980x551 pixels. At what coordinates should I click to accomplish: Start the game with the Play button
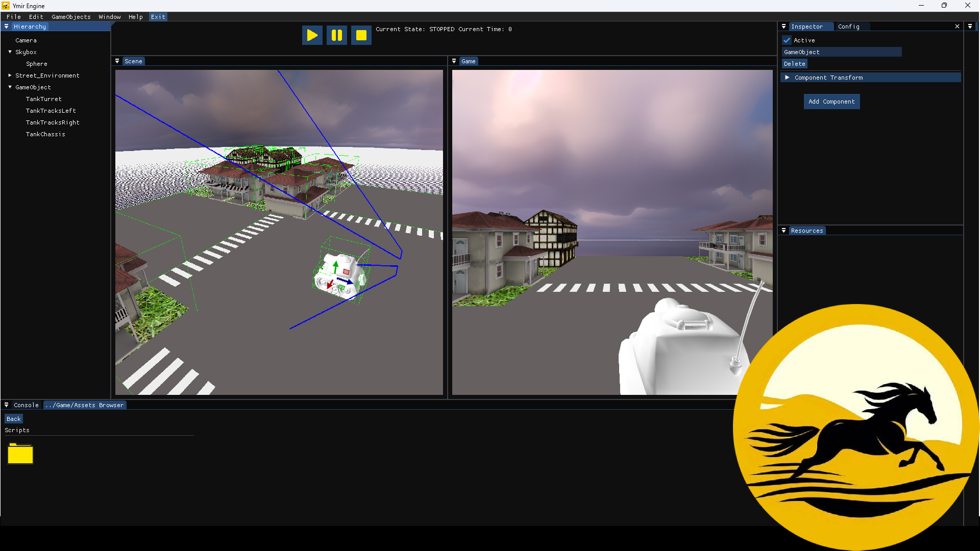312,35
